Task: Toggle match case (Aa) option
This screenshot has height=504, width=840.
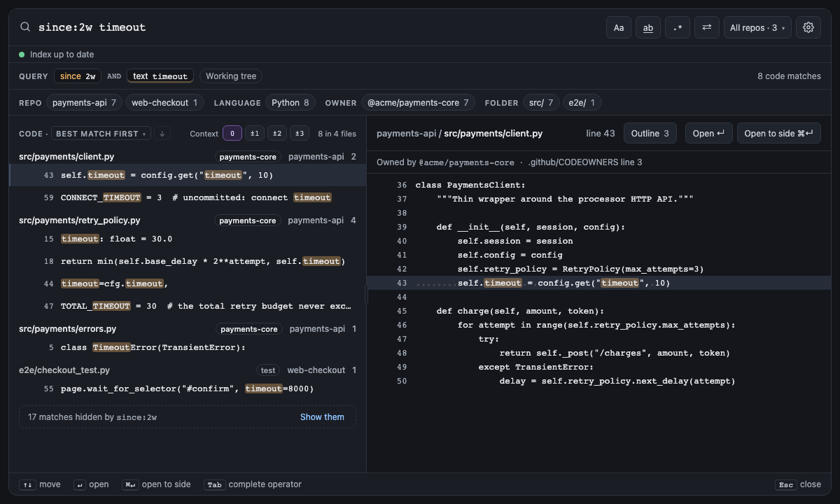Action: tap(619, 27)
